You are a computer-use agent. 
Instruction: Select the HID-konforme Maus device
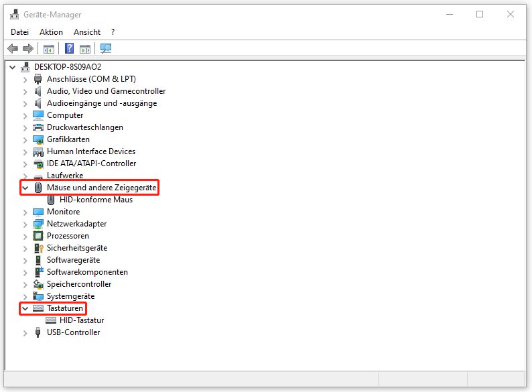point(96,200)
